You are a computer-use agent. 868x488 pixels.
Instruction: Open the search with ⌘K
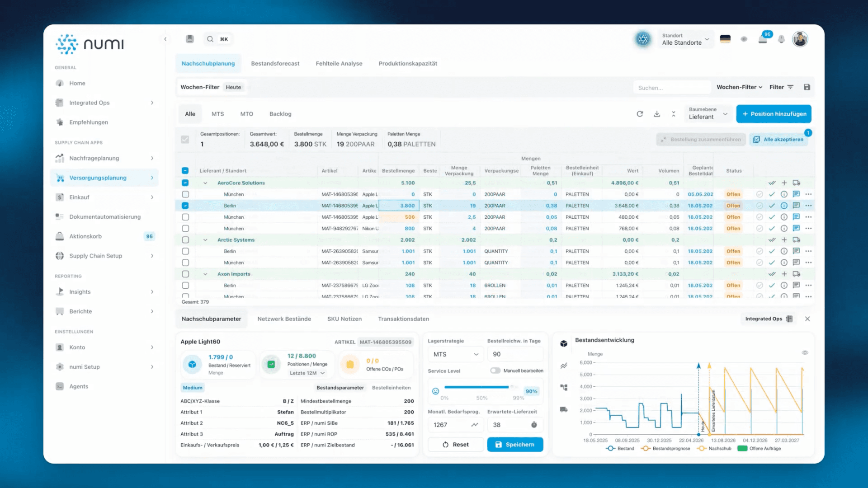pyautogui.click(x=217, y=39)
